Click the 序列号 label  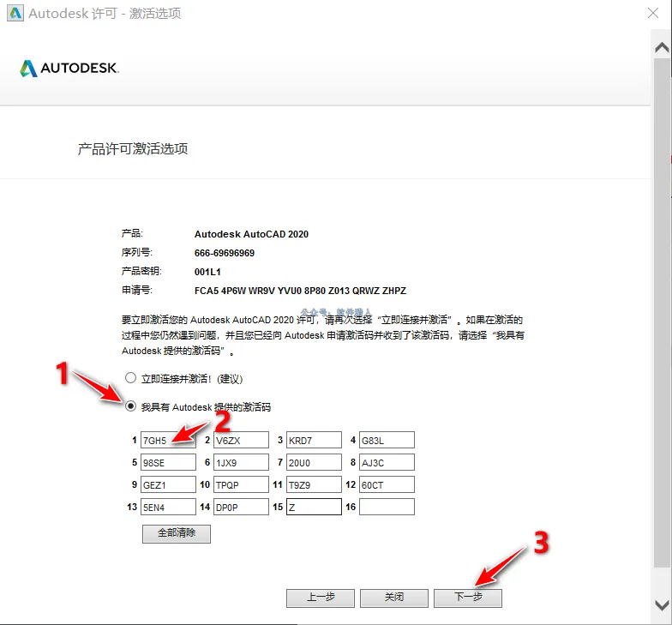pyautogui.click(x=137, y=252)
